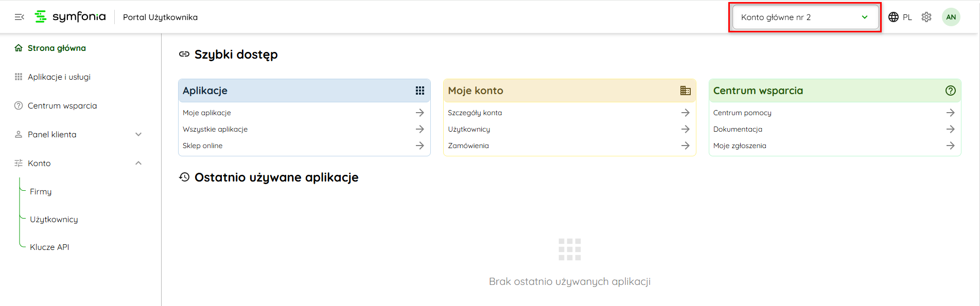Click the grid icon in Aplikacje card
980x306 pixels.
click(x=420, y=91)
